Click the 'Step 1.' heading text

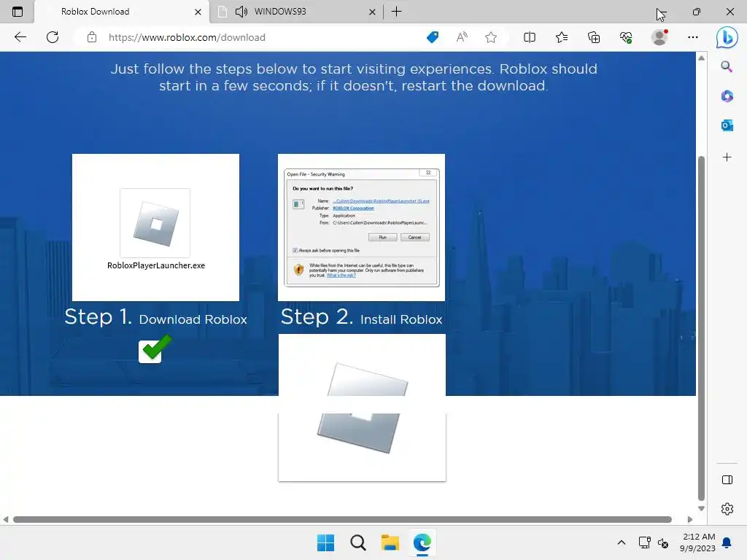tap(98, 316)
